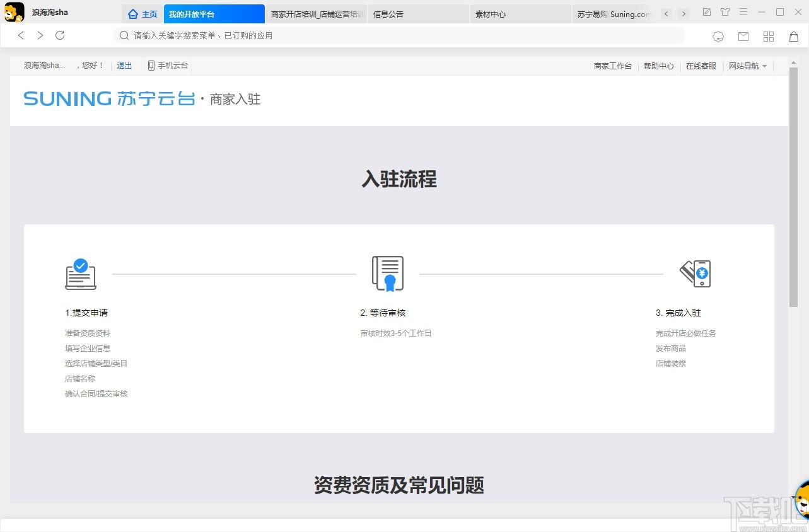The height and width of the screenshot is (532, 809).
Task: Expand the hidden tabs arrow control
Action: pyautogui.click(x=684, y=13)
